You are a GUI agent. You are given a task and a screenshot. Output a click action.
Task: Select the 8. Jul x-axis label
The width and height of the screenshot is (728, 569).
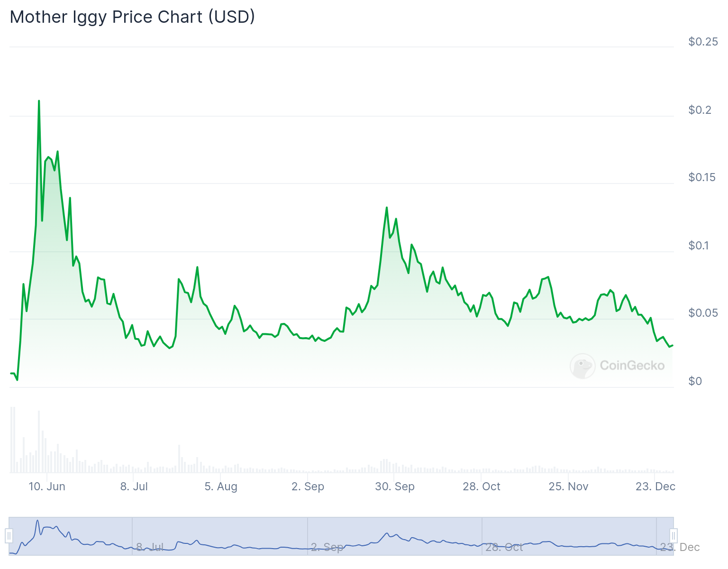tap(134, 486)
